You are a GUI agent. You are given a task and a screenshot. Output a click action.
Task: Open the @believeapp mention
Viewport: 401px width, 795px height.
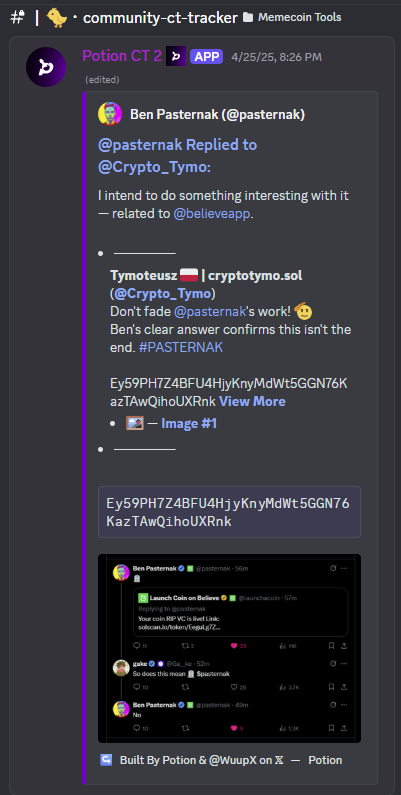click(x=212, y=214)
